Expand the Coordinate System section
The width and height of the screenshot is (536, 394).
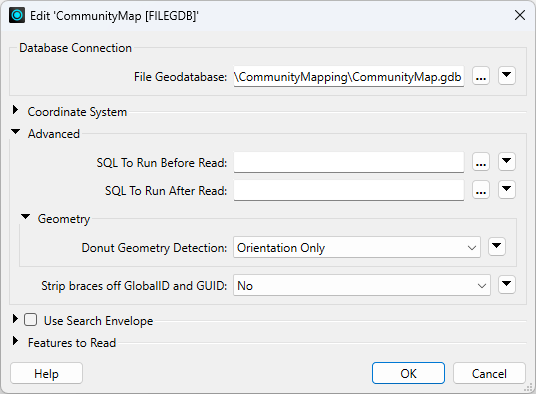(x=15, y=110)
